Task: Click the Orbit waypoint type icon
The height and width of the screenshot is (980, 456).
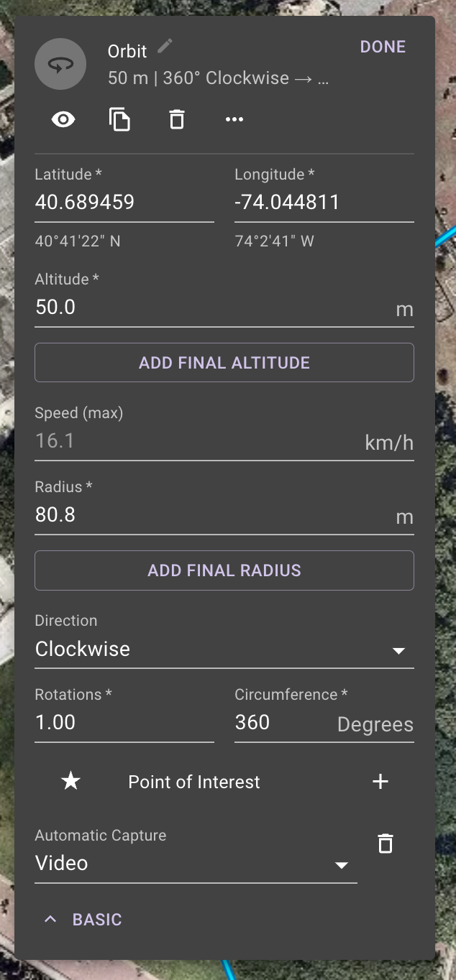Action: [x=60, y=64]
